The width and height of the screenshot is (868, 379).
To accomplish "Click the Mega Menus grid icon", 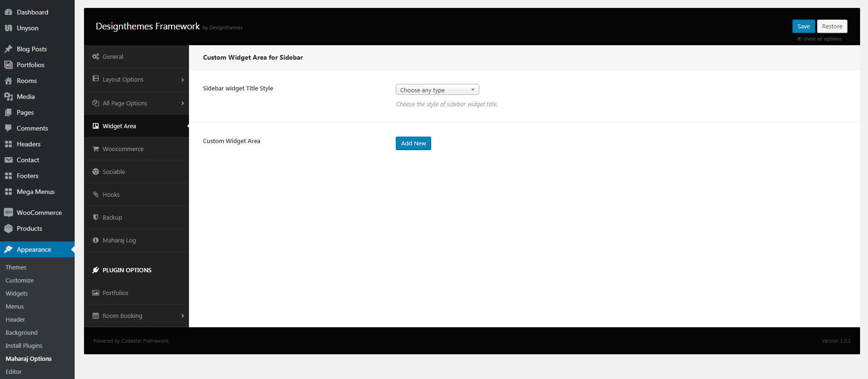I will [8, 192].
